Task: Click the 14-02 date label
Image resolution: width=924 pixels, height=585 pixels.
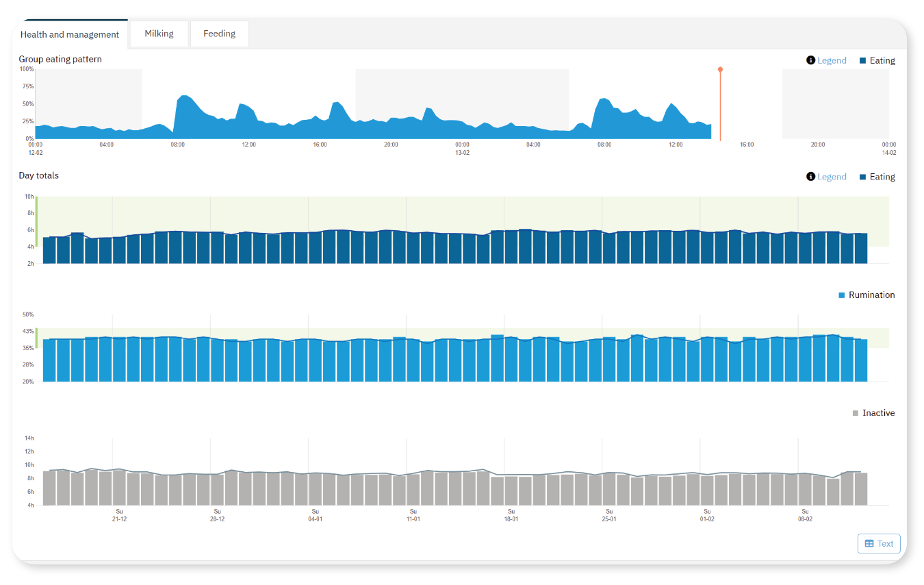Action: coord(889,153)
